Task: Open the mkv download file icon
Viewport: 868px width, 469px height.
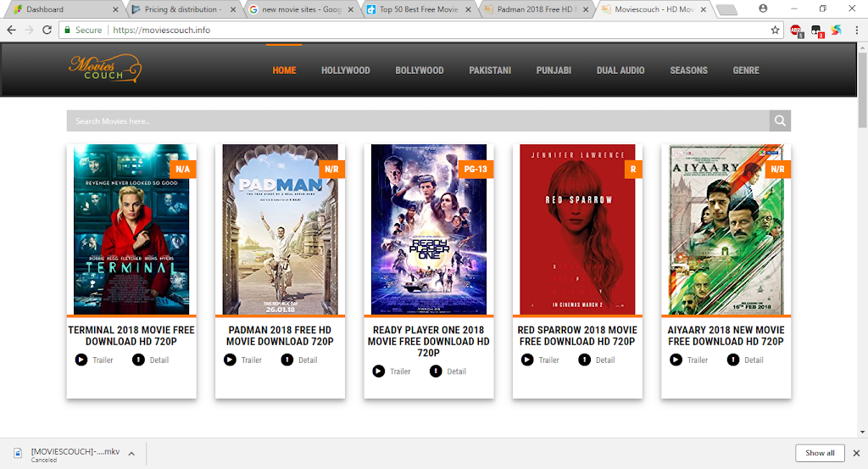Action: click(x=18, y=453)
